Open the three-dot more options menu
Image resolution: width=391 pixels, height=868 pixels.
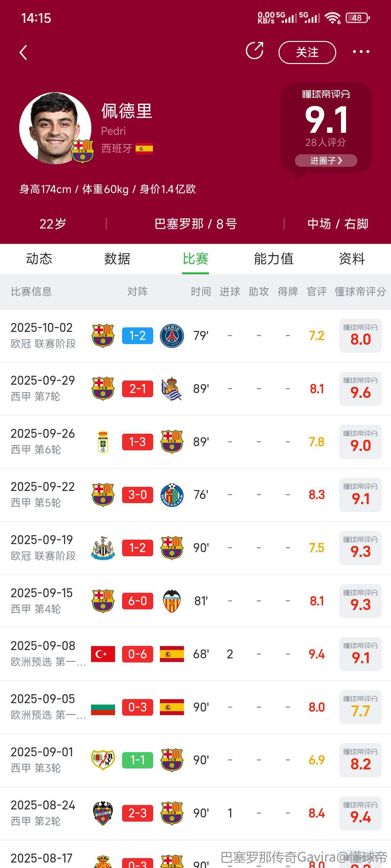coord(361,52)
